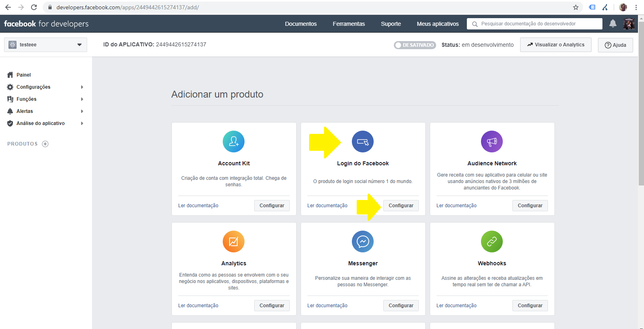This screenshot has width=644, height=329.
Task: Expand the Funções submenu arrow
Action: (x=82, y=99)
